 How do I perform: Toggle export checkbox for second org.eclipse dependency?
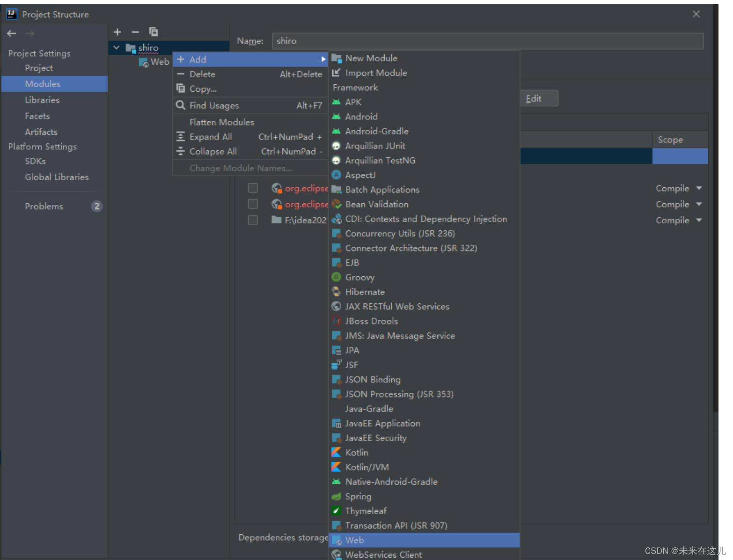253,204
